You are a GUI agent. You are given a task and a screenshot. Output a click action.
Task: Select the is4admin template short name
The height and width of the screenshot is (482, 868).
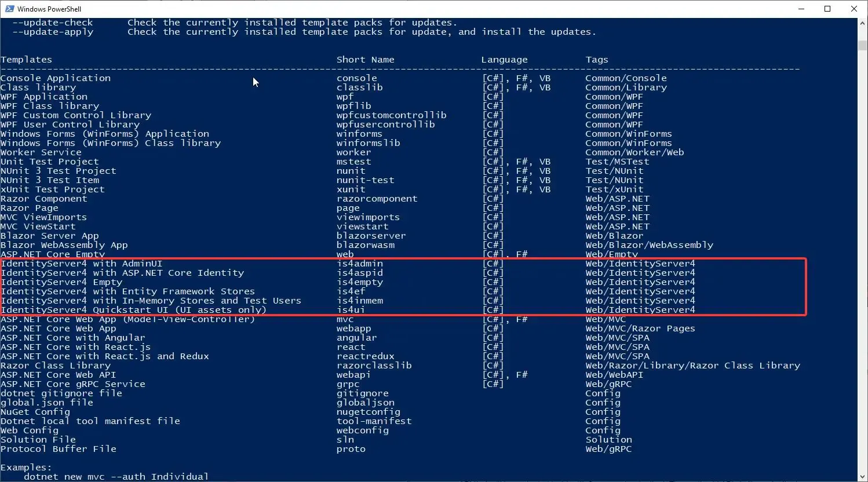click(x=360, y=264)
